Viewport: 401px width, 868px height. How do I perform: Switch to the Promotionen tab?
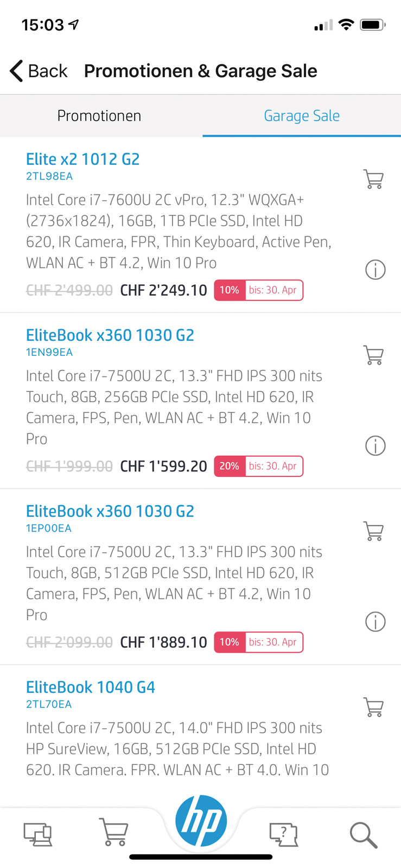click(99, 116)
